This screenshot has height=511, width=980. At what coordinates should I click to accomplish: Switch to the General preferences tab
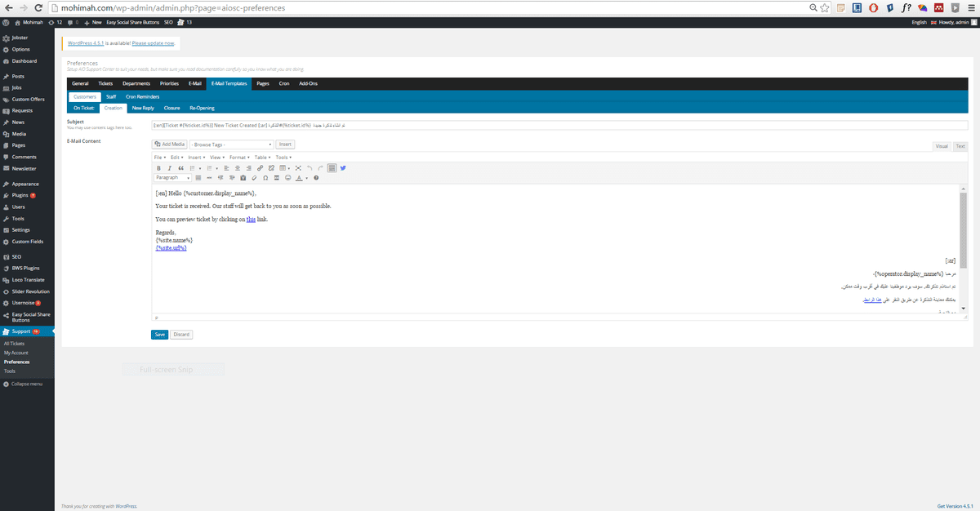[x=80, y=83]
